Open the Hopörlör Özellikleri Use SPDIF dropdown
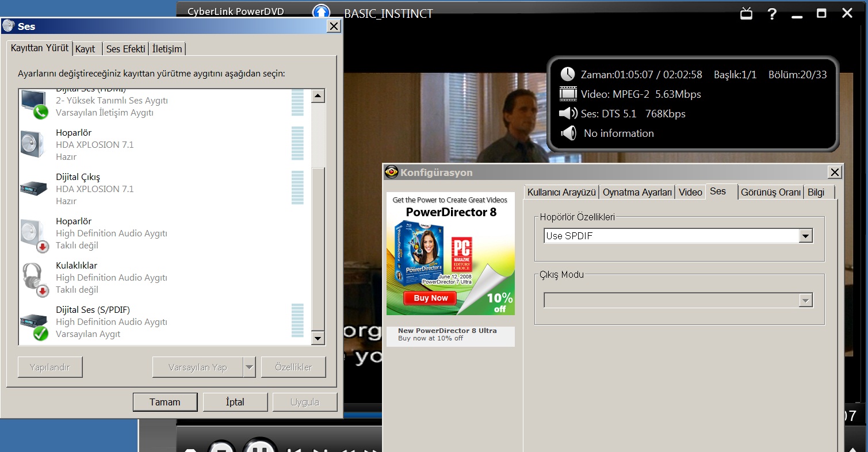 click(806, 236)
